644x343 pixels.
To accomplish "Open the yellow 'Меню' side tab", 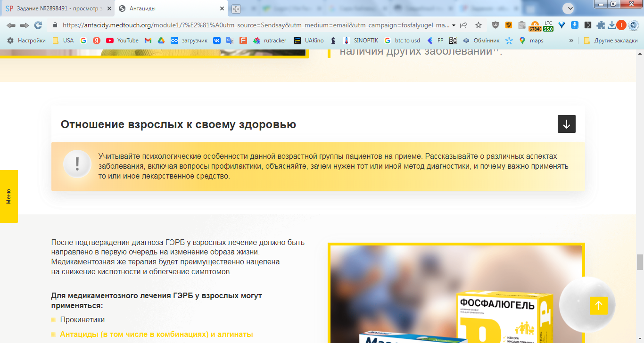I will tap(8, 196).
